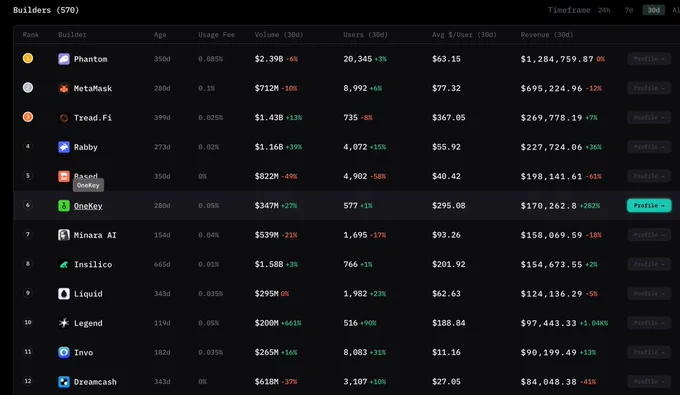Open the Rabby row Profile button
Image resolution: width=680 pixels, height=395 pixels.
tap(649, 147)
